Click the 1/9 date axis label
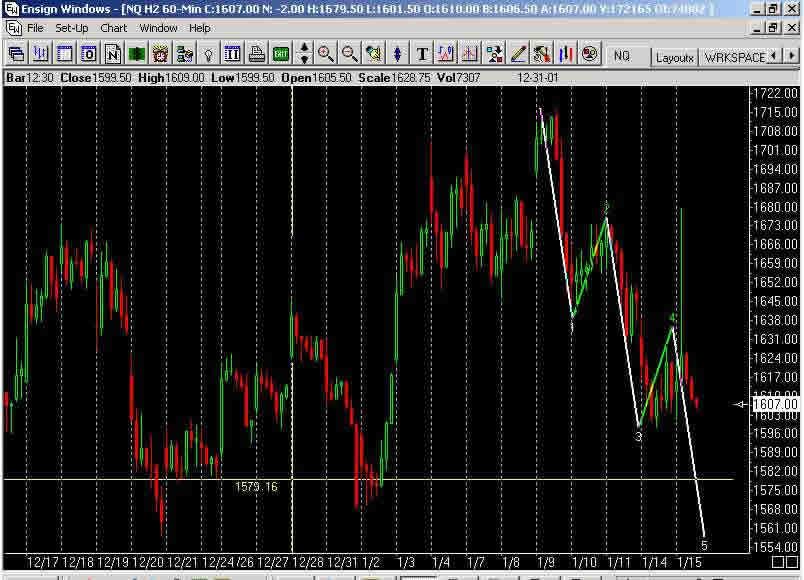The width and height of the screenshot is (804, 580). (546, 563)
